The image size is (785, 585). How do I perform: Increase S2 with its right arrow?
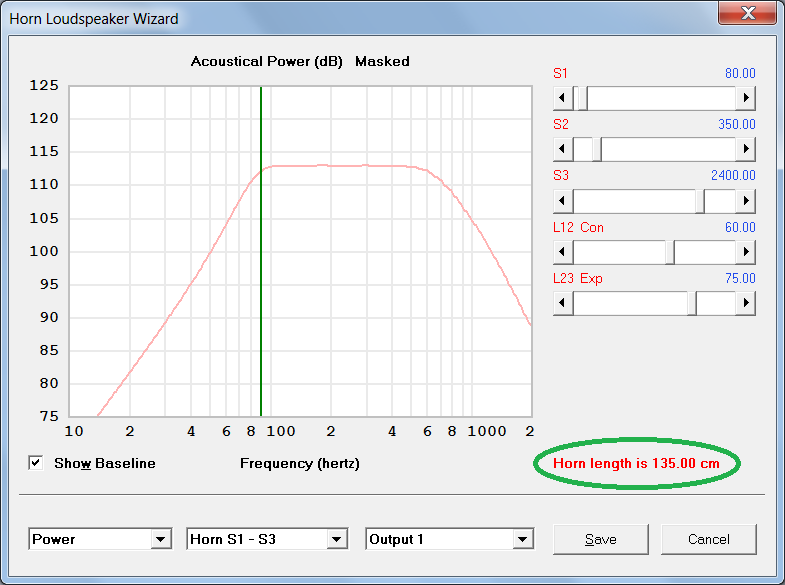tap(745, 149)
